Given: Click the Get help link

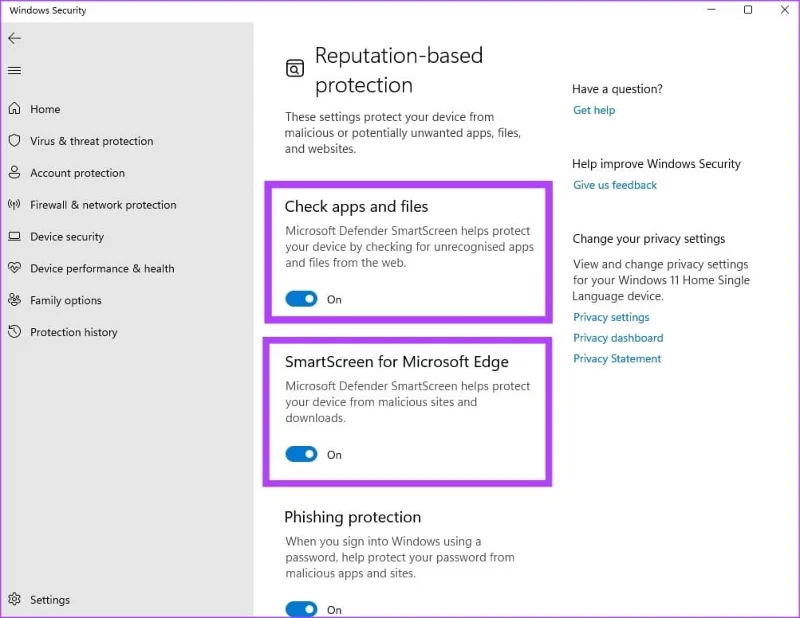Looking at the screenshot, I should click(x=594, y=110).
